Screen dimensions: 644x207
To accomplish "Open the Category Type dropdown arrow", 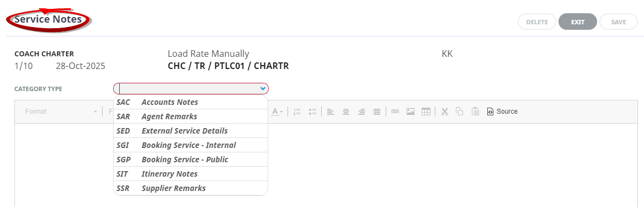I will coord(263,88).
